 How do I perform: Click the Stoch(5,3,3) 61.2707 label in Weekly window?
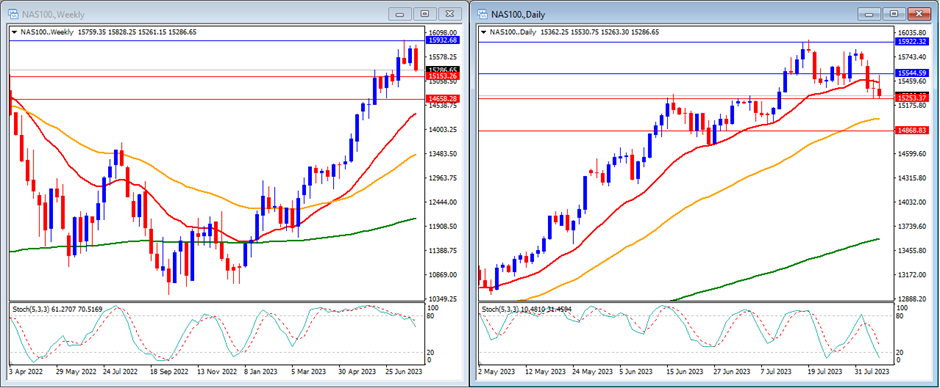[57, 309]
